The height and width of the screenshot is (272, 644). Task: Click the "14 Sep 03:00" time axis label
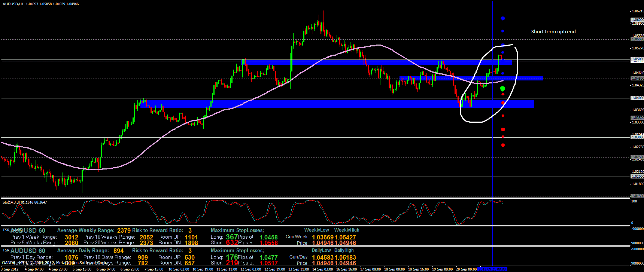click(x=323, y=269)
